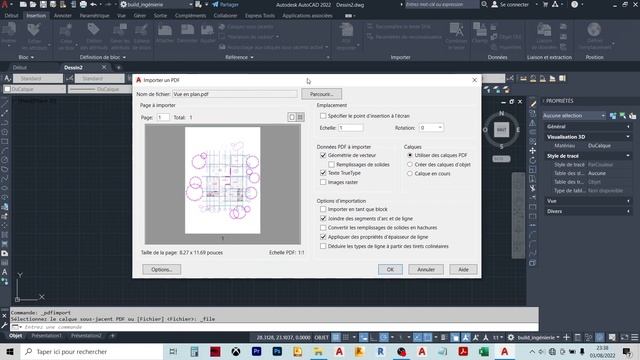Click the pan icon on right toolbar

(x=533, y=151)
